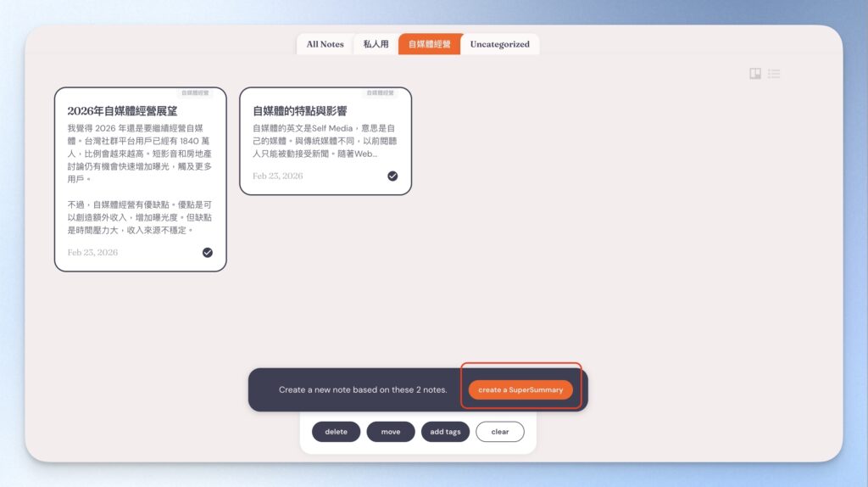
Task: Click 'Create a new note based on these 2 notes.' text
Action: [x=363, y=389]
